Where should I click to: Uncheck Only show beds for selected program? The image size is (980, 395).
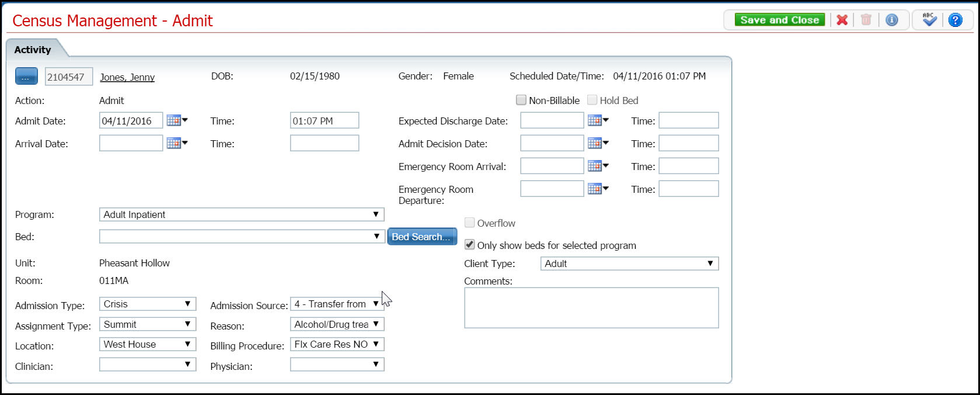coord(470,244)
